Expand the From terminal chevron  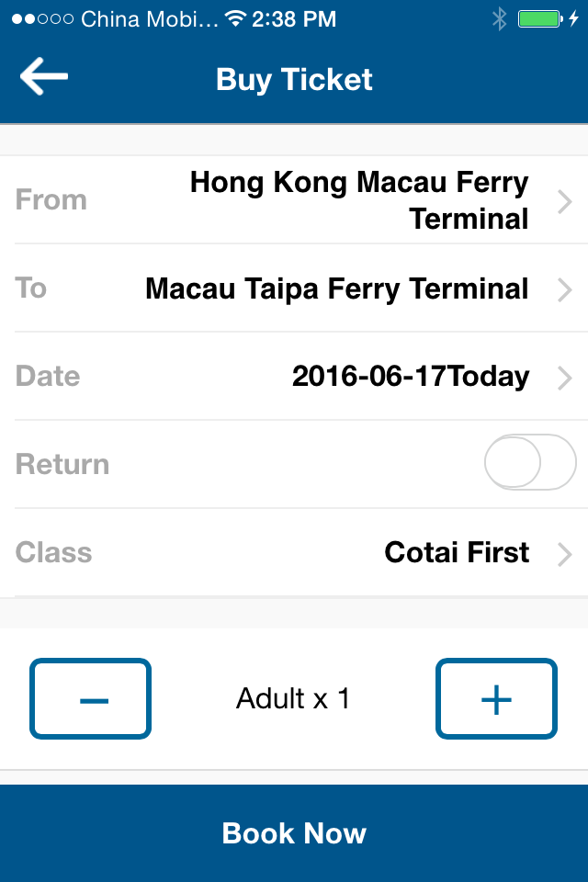tap(565, 201)
